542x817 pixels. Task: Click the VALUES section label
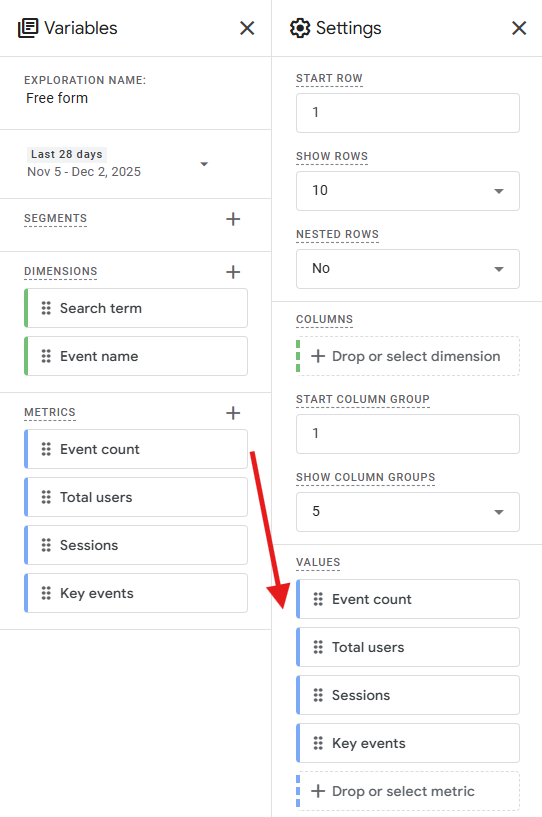(318, 562)
